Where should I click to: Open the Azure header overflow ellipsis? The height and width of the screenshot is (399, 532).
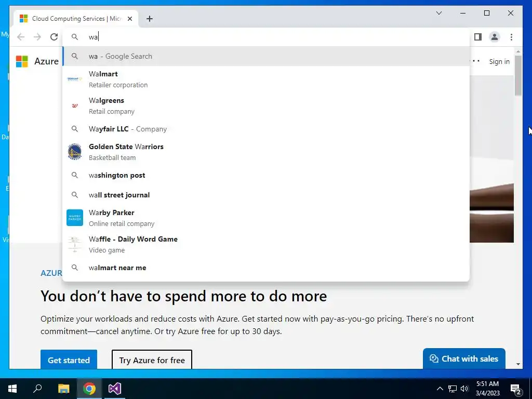pyautogui.click(x=475, y=61)
